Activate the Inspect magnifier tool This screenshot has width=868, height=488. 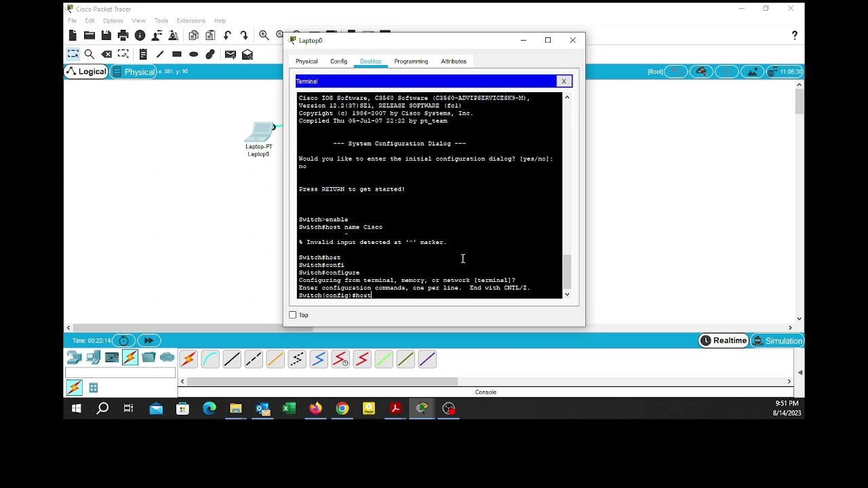(90, 54)
